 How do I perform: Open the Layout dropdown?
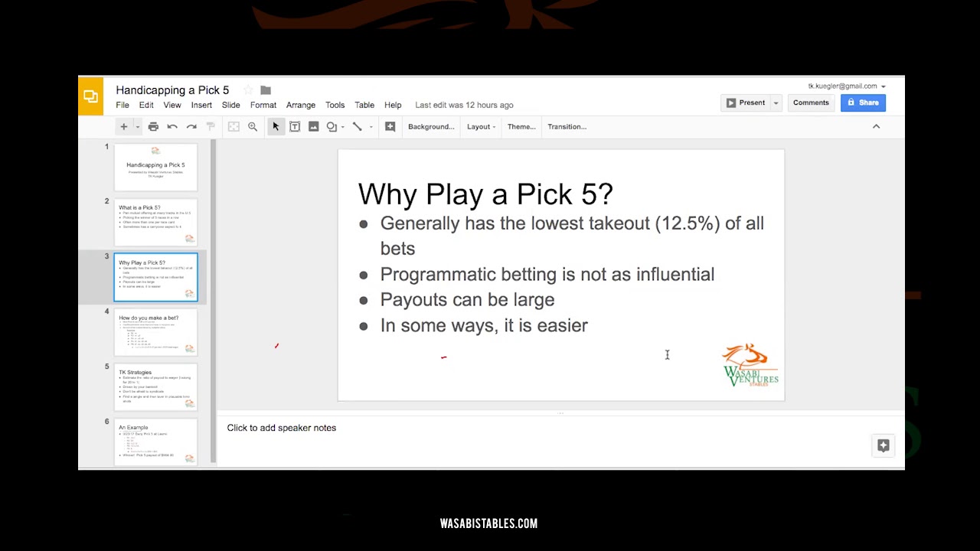coord(482,126)
